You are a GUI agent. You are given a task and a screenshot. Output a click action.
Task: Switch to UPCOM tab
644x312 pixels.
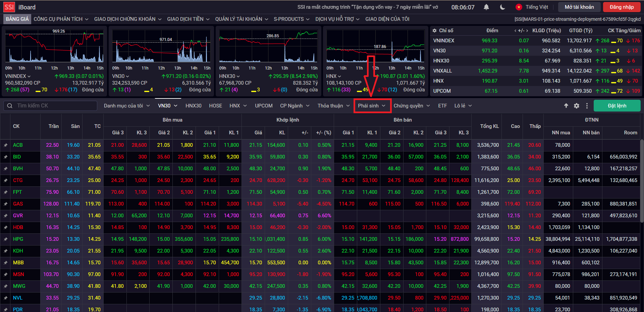pyautogui.click(x=264, y=106)
